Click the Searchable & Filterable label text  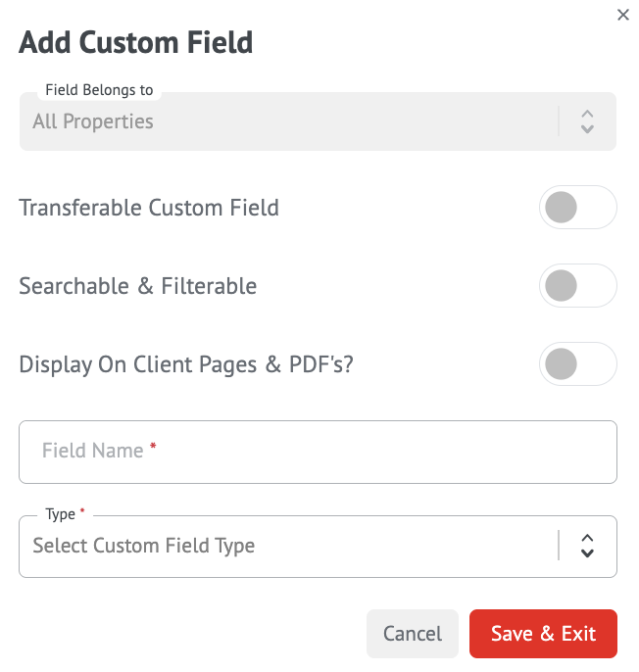pyautogui.click(x=138, y=286)
